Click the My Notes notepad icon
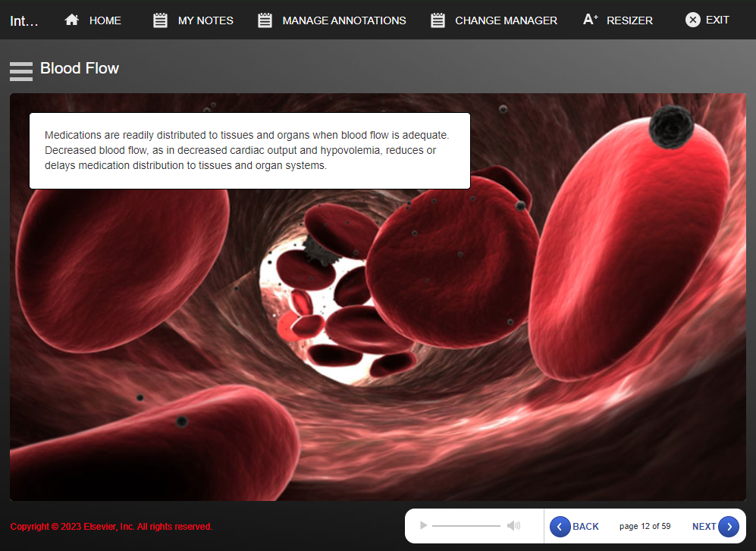This screenshot has height=551, width=756. coord(161,20)
